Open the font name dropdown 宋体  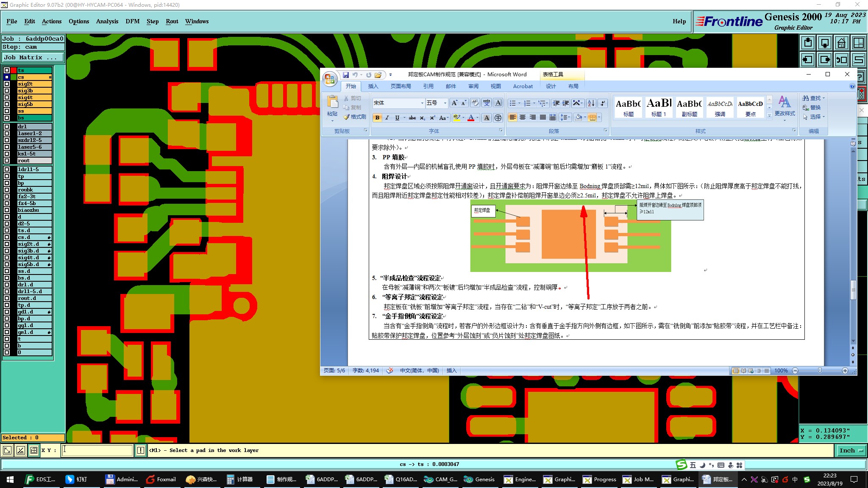point(422,103)
